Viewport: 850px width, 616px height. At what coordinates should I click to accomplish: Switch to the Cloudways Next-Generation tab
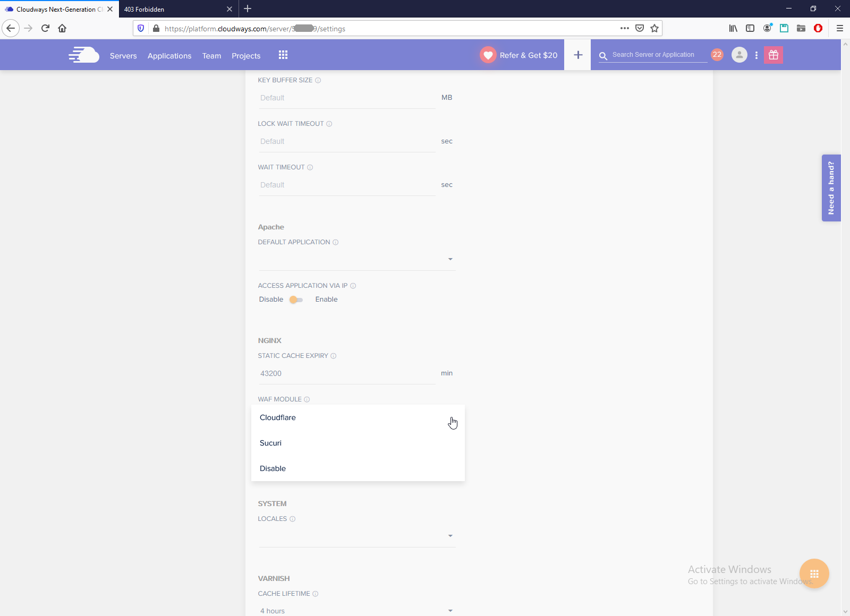click(x=59, y=9)
